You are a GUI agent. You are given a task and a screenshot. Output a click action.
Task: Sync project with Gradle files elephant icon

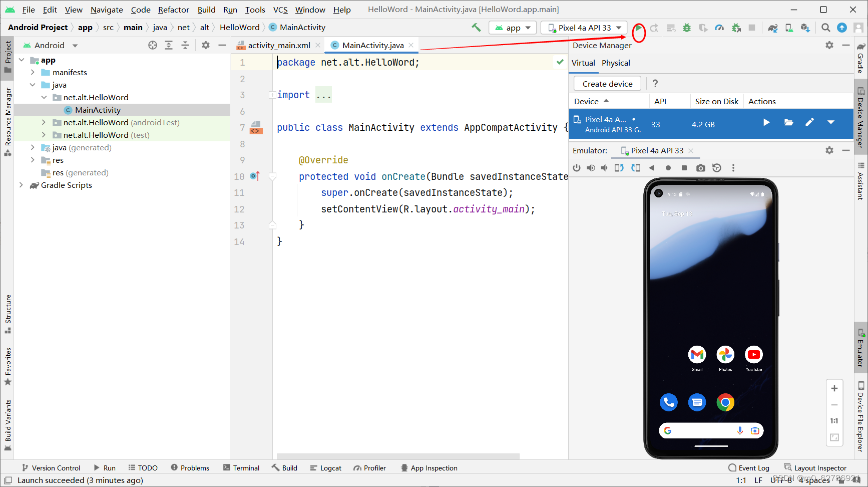click(772, 28)
